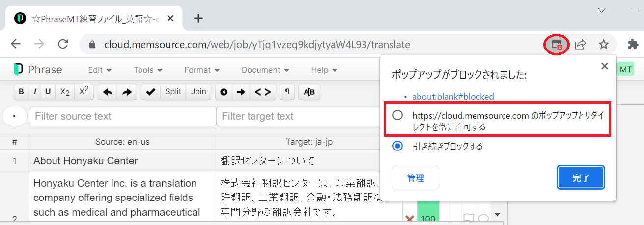Click the Bold formatting button
Image resolution: width=644 pixels, height=225 pixels.
(x=21, y=92)
